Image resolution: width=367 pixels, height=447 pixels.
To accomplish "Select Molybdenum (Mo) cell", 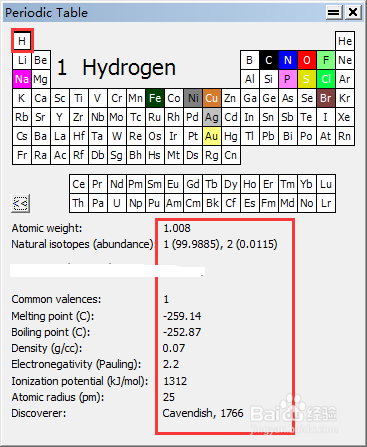I will click(x=117, y=117).
